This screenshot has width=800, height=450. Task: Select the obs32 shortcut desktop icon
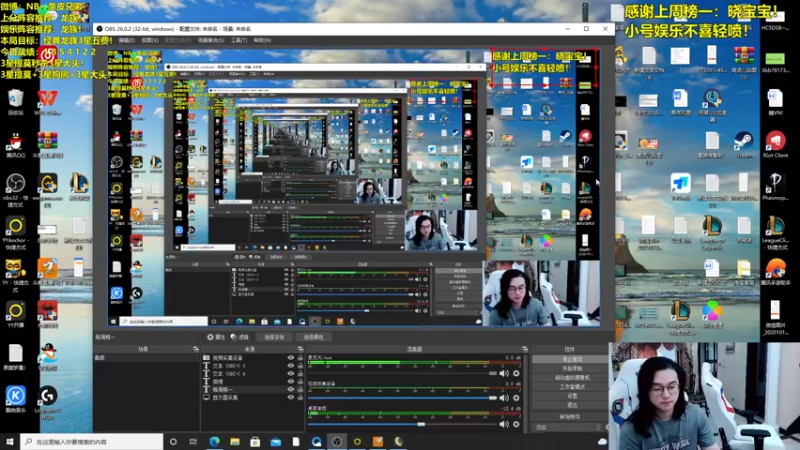click(x=15, y=190)
